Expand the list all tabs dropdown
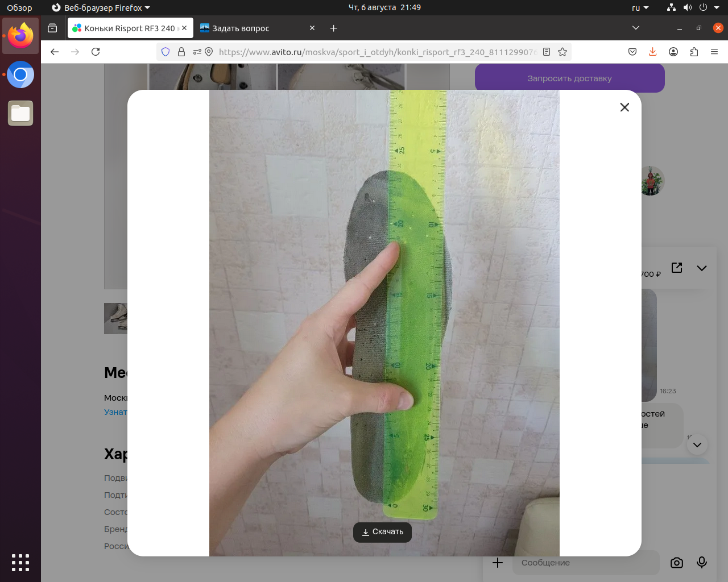This screenshot has height=582, width=728. (x=636, y=28)
